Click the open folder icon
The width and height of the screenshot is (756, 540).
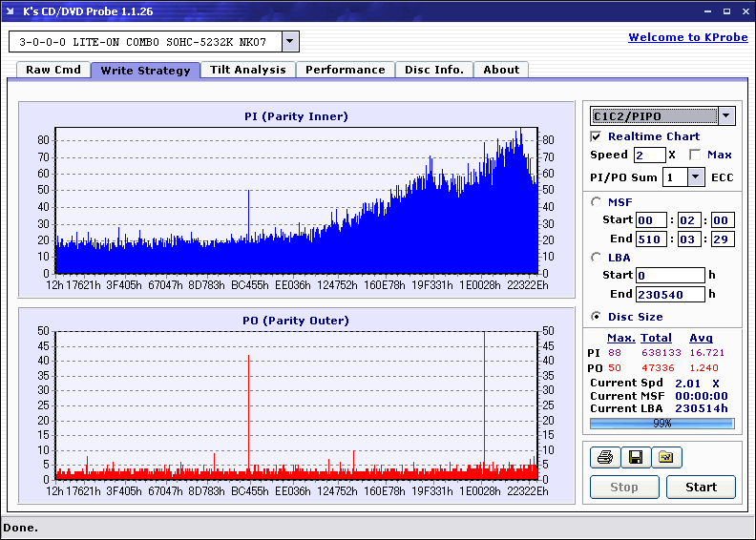point(666,457)
